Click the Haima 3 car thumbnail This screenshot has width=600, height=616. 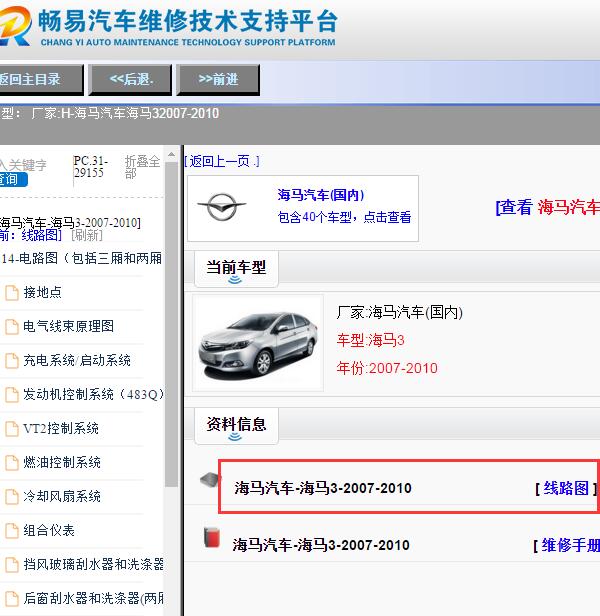tap(258, 343)
